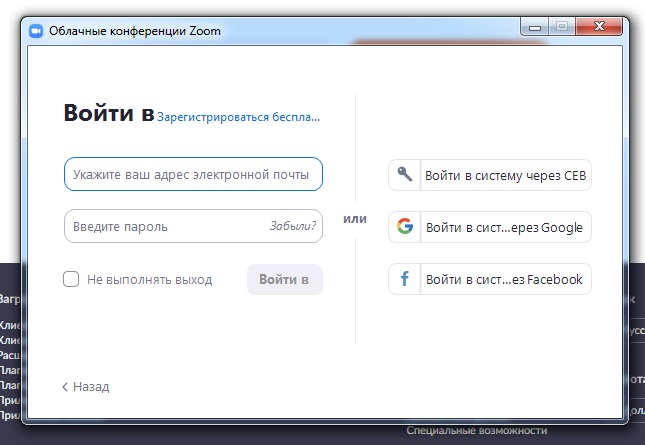This screenshot has height=445, width=645.
Task: Click the key icon for SSO login
Action: tap(405, 174)
